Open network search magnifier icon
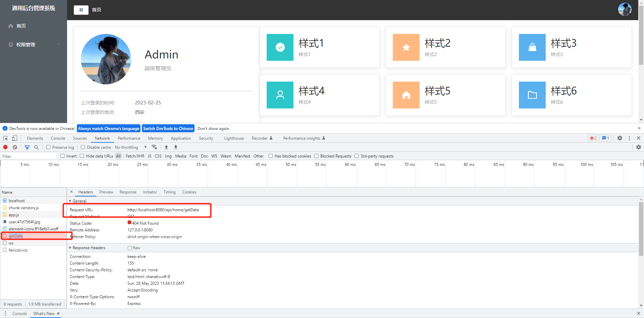This screenshot has width=644, height=318. [x=37, y=147]
